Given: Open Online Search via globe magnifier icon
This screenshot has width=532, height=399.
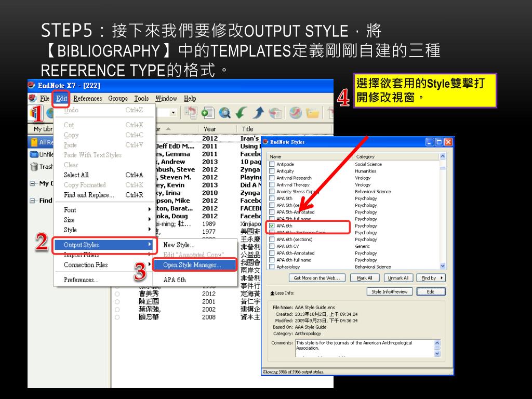Looking at the screenshot, I should pos(224,113).
